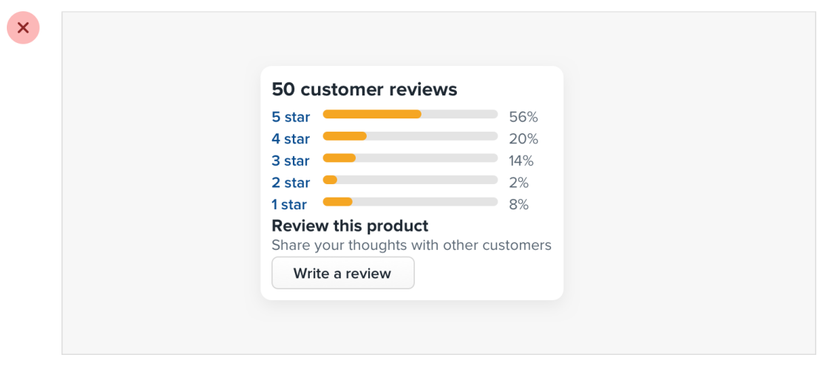View the 1 star reviews link
825x366 pixels.
[289, 204]
